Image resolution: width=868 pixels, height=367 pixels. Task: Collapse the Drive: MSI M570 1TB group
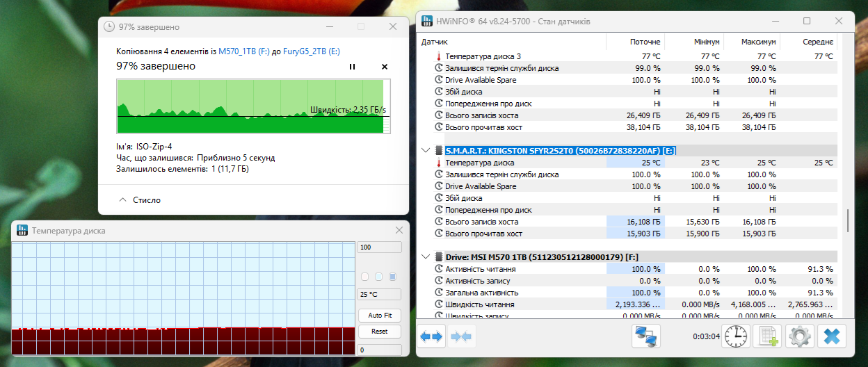(x=426, y=257)
